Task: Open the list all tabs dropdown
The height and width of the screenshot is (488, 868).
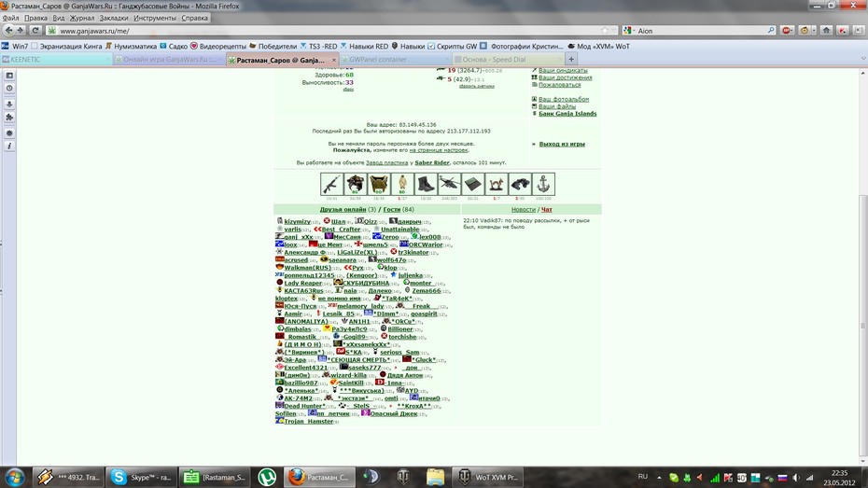Action: (x=863, y=59)
